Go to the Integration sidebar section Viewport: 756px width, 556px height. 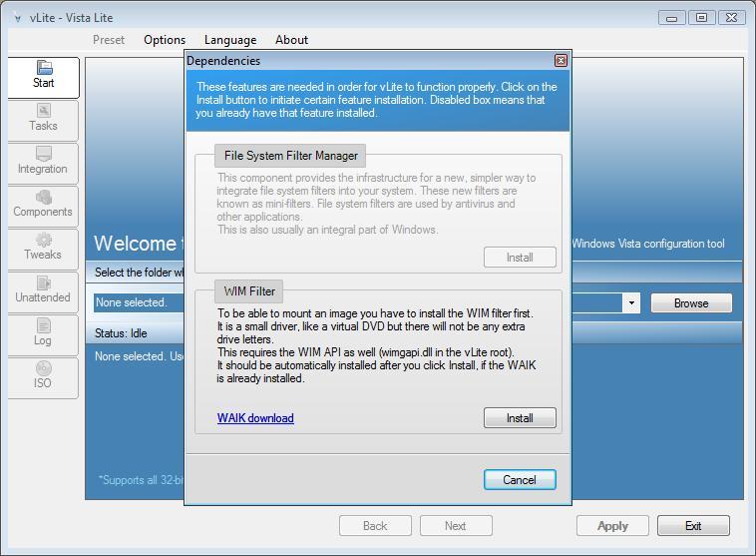click(x=43, y=163)
